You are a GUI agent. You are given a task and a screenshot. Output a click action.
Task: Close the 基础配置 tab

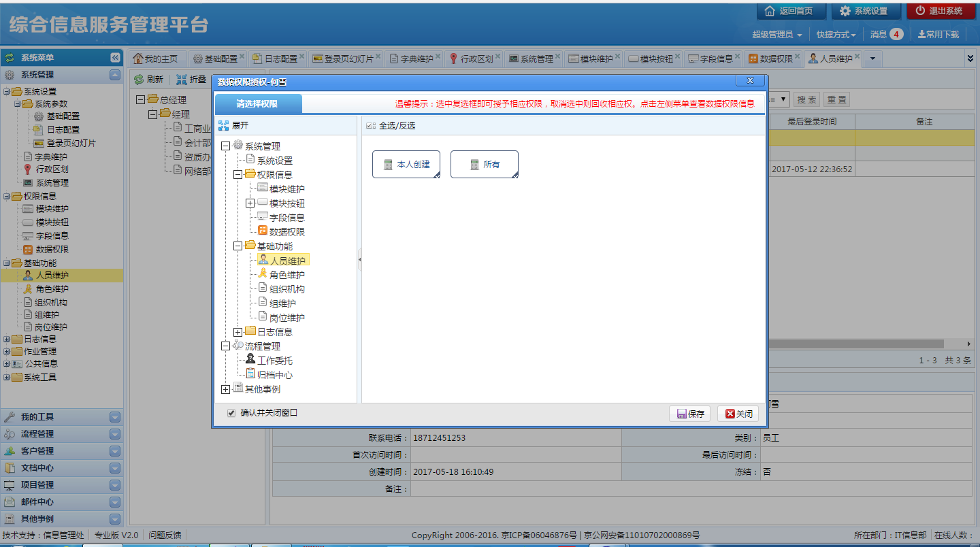click(243, 56)
